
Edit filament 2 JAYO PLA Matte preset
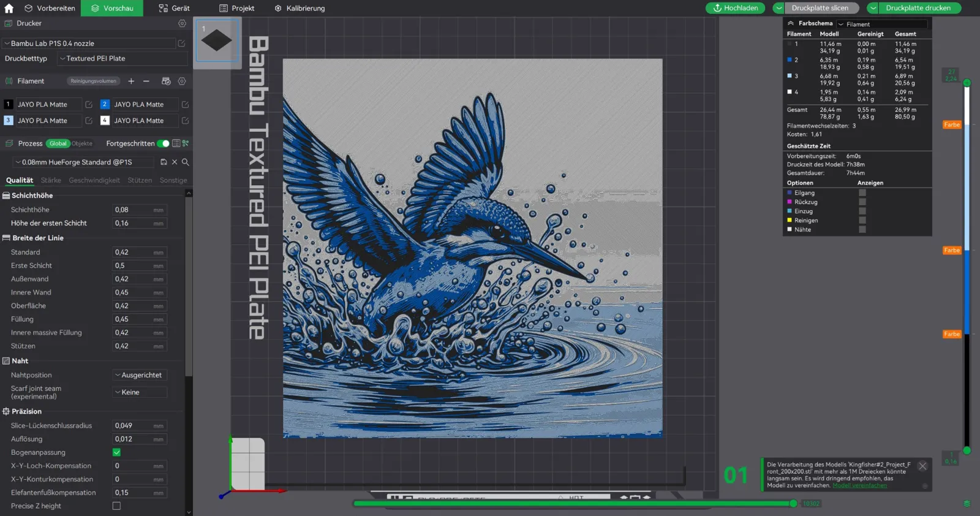(x=185, y=105)
